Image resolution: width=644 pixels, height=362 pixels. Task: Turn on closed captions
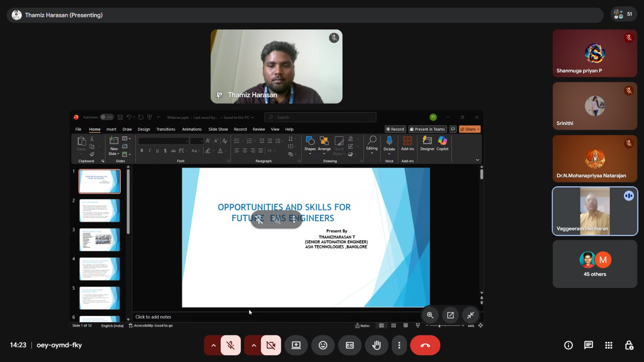point(350,345)
